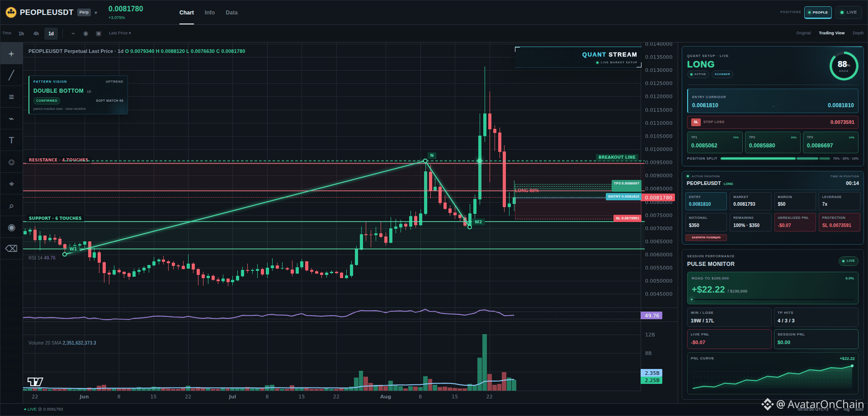Click the red close position button

pos(706,237)
